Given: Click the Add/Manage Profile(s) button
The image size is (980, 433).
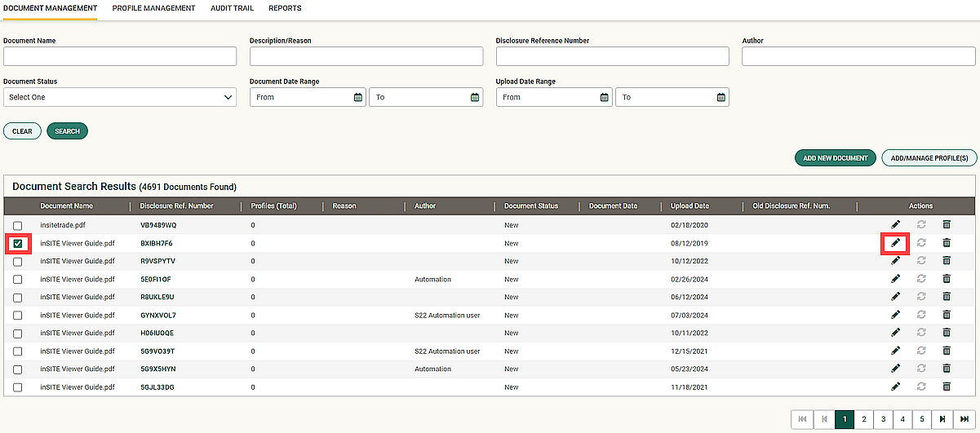Looking at the screenshot, I should tap(929, 157).
